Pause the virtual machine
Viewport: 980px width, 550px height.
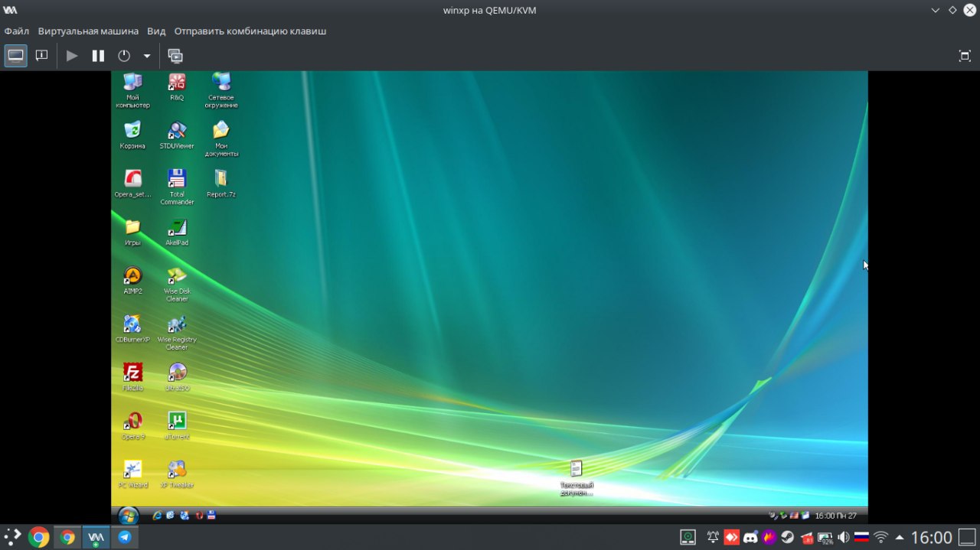point(98,56)
